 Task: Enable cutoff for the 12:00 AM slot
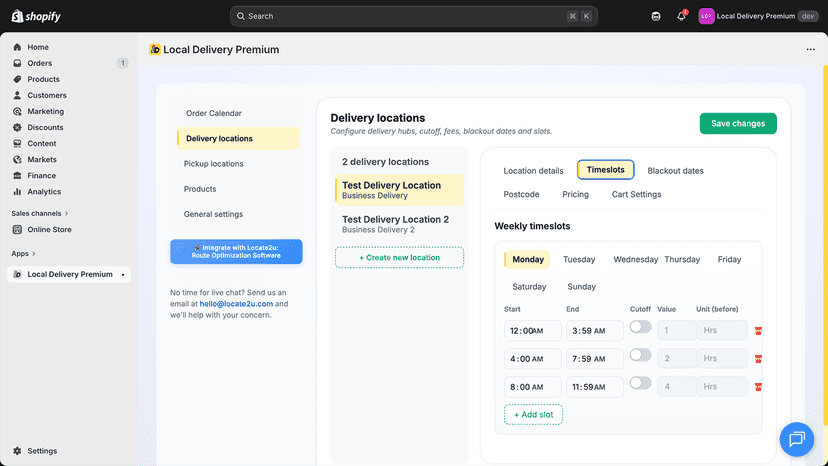pyautogui.click(x=640, y=327)
